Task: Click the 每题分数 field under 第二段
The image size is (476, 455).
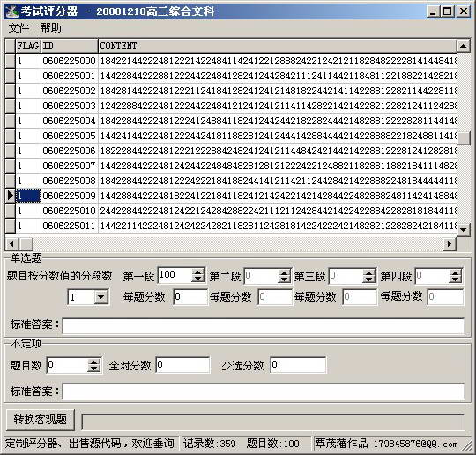Action: pyautogui.click(x=275, y=297)
